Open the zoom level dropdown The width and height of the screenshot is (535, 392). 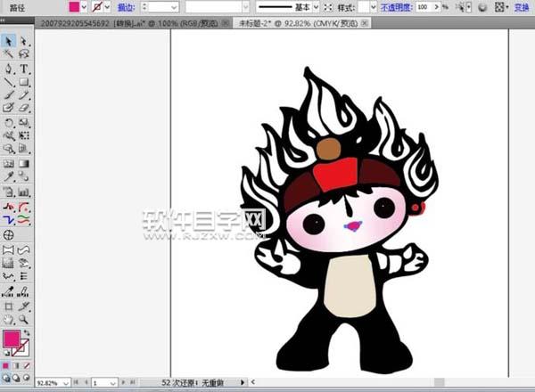coord(66,382)
